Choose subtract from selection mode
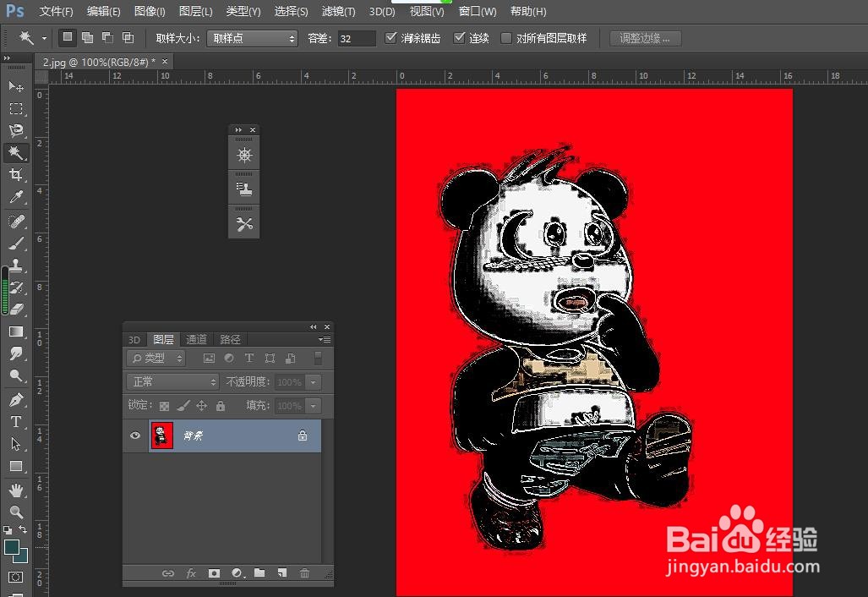 pos(107,38)
